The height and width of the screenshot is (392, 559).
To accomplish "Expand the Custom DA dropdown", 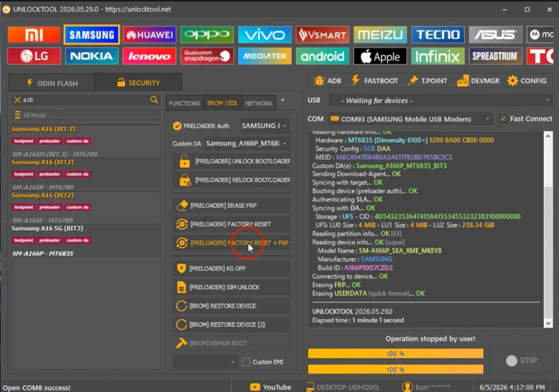I will point(247,144).
